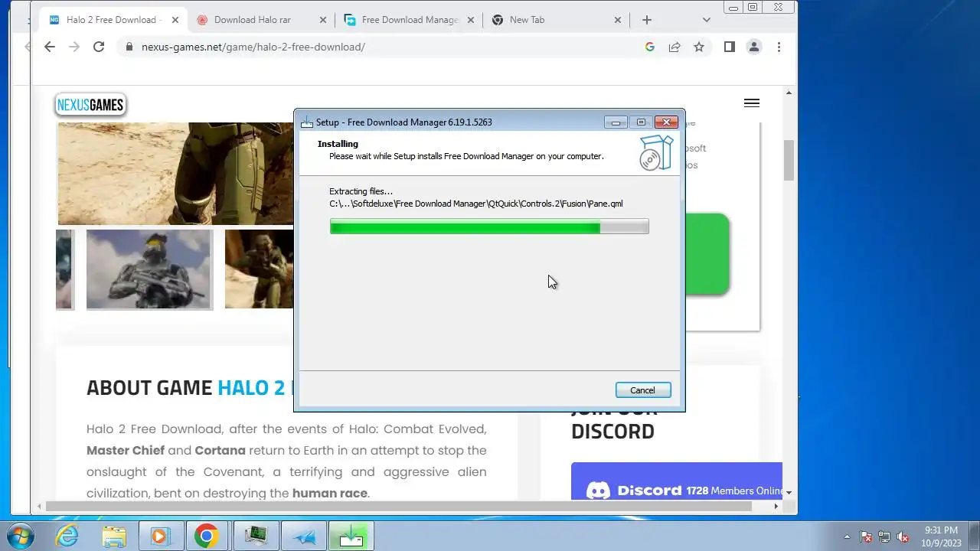This screenshot has width=980, height=551.
Task: Click the human race link
Action: point(330,494)
